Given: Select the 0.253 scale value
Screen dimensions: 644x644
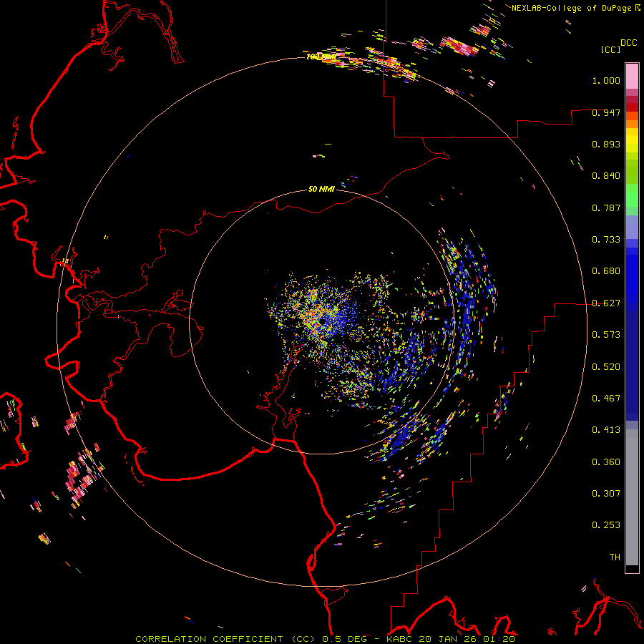Looking at the screenshot, I should 606,525.
